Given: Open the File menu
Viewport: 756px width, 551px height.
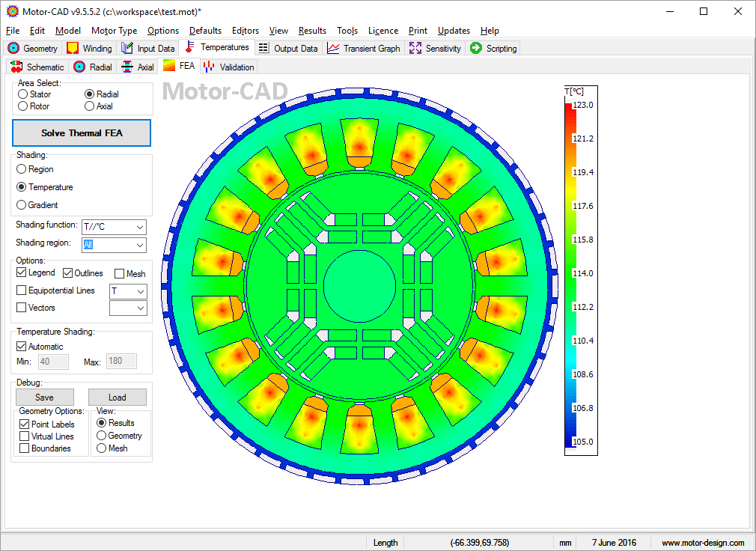Looking at the screenshot, I should pos(13,31).
